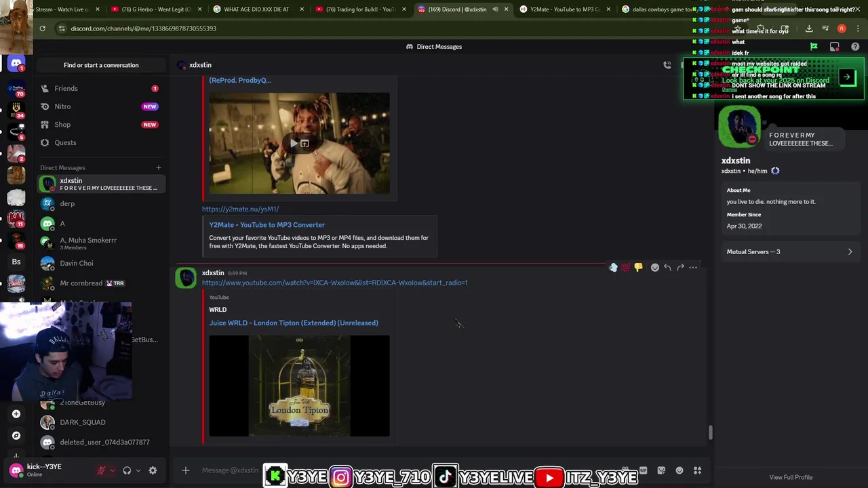Switch to the G Herbo - Went Legit tab
This screenshot has height=488, width=868.
coord(155,9)
